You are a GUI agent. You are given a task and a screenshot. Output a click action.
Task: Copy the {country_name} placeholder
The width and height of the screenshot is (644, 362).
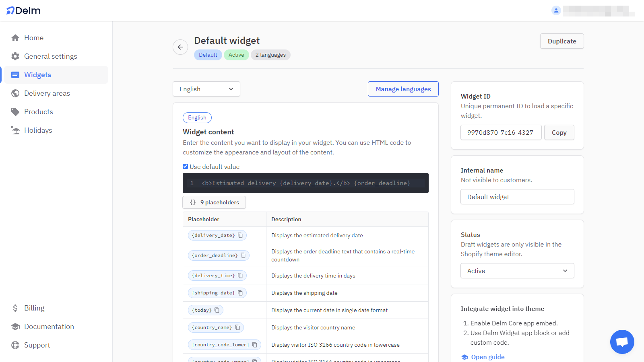tap(237, 327)
